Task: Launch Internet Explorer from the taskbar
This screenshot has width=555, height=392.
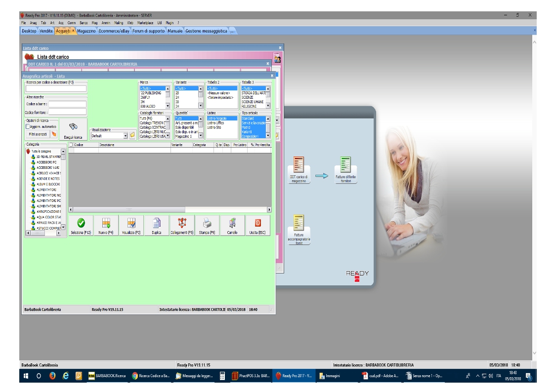Action: (65, 376)
